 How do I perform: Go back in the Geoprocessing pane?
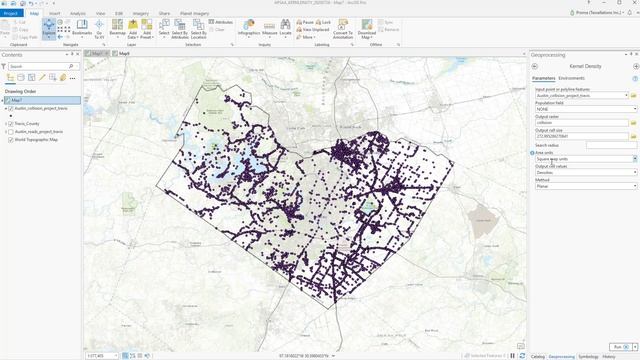[x=535, y=66]
